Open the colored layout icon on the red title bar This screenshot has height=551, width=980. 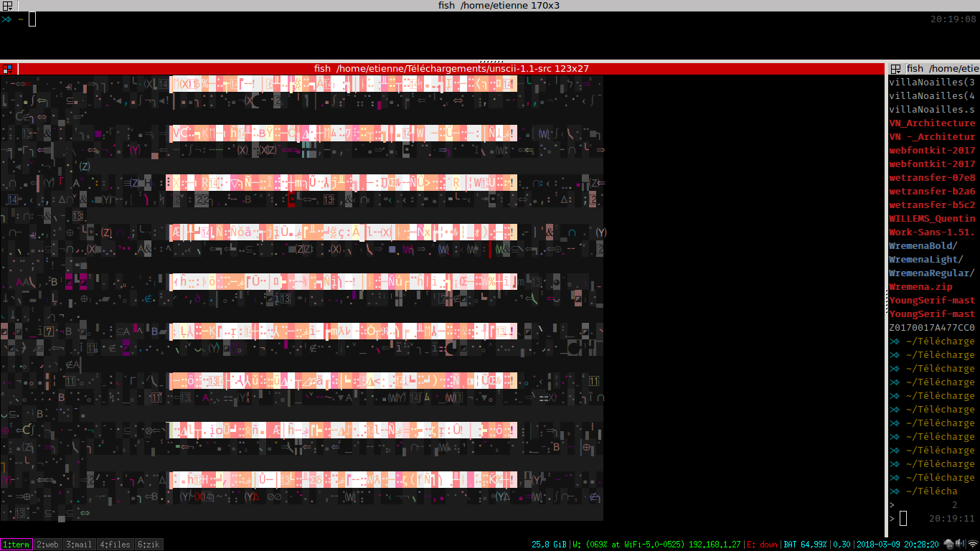[8, 69]
